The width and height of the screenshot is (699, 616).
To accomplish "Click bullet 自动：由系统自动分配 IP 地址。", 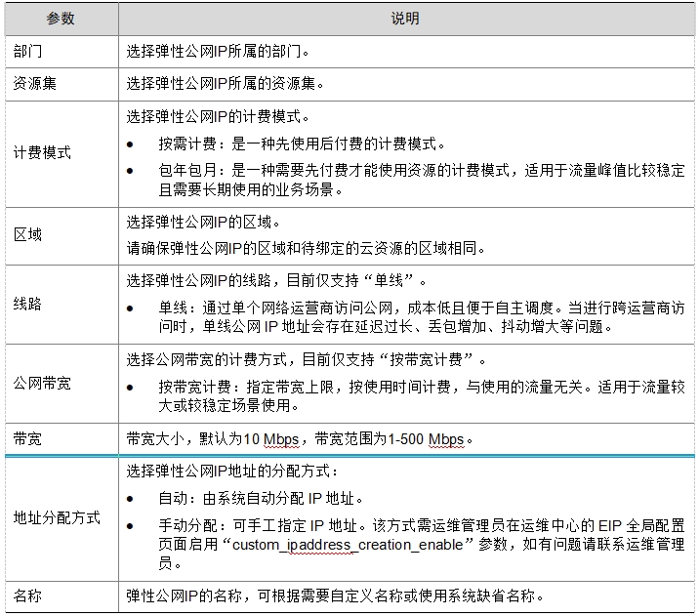I will pyautogui.click(x=261, y=498).
